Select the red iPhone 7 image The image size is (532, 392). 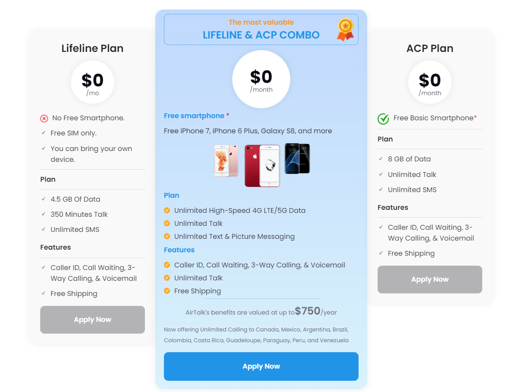tap(262, 166)
